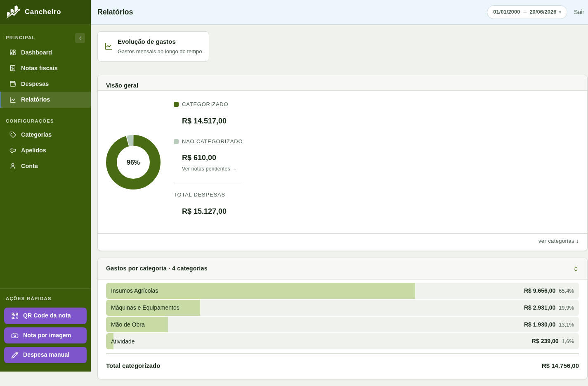Open the Evolução de gastos report card
588x386 pixels.
point(153,46)
